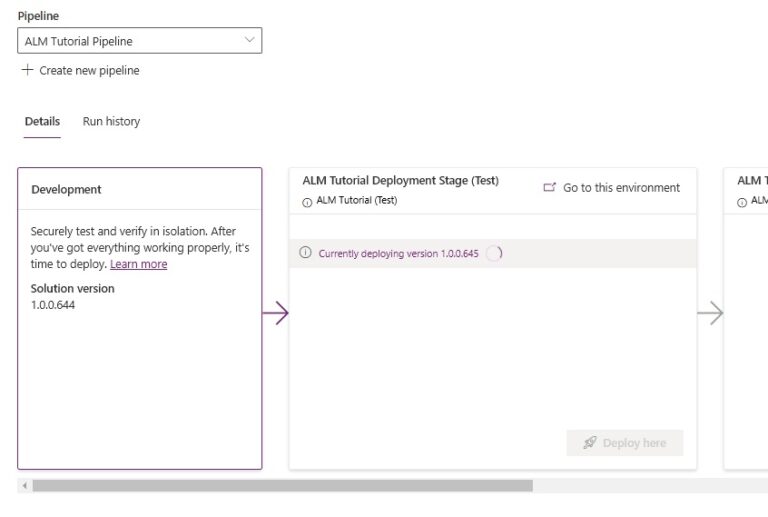The image size is (768, 517).
Task: Click the deployment progress spinner
Action: pos(493,253)
